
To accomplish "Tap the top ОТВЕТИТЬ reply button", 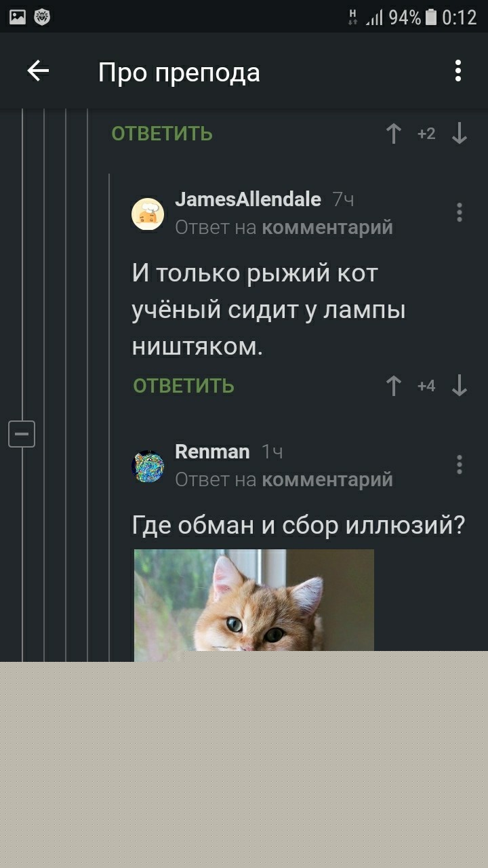I will 162,134.
